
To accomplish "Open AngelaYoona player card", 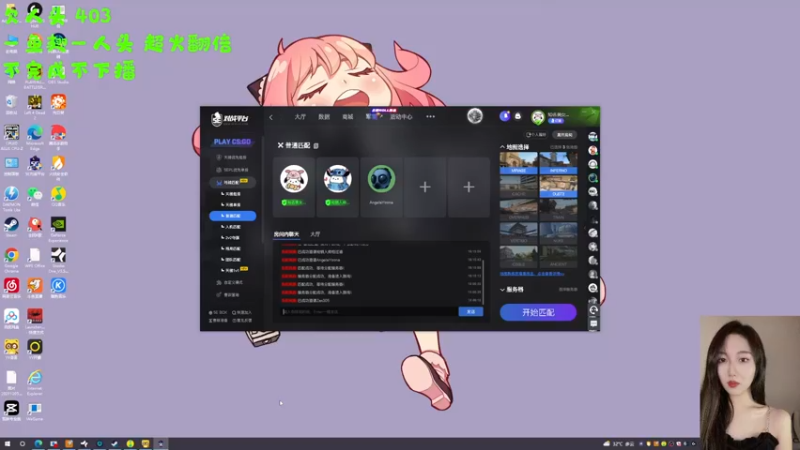I will [x=381, y=187].
